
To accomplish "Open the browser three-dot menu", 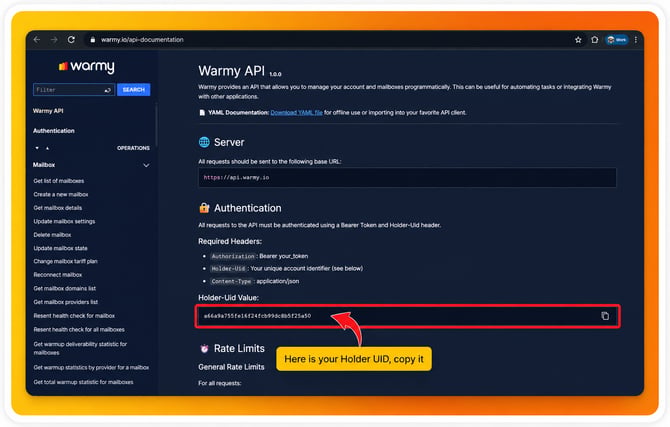I will pyautogui.click(x=636, y=40).
